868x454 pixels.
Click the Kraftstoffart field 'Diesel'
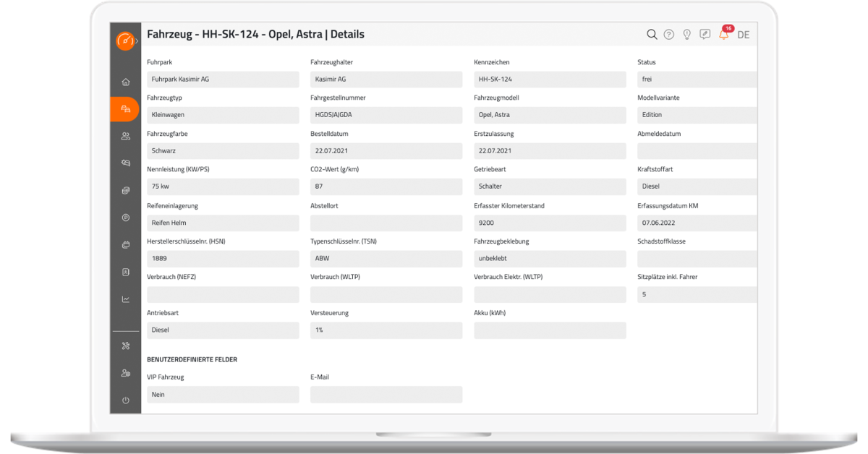tap(697, 187)
